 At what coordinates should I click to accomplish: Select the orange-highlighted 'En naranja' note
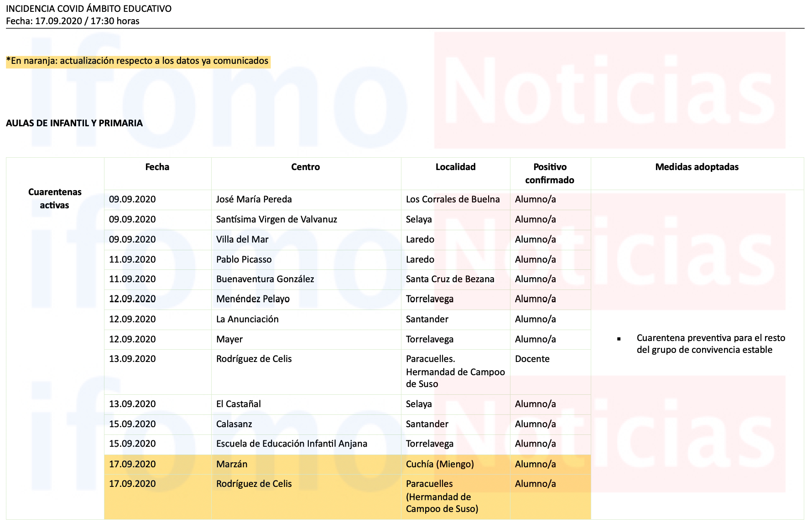click(x=137, y=61)
